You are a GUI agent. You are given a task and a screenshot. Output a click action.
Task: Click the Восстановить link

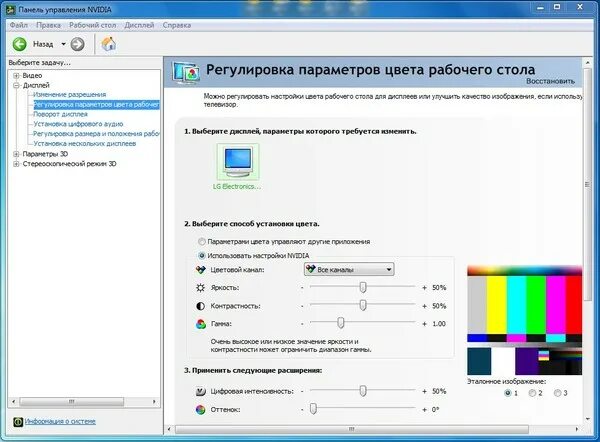coord(550,81)
